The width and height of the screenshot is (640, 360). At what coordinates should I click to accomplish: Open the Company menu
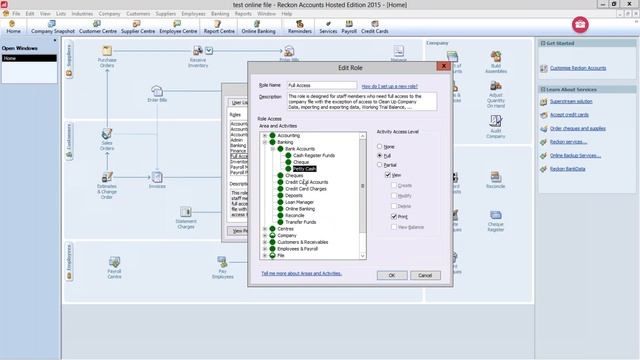(109, 13)
